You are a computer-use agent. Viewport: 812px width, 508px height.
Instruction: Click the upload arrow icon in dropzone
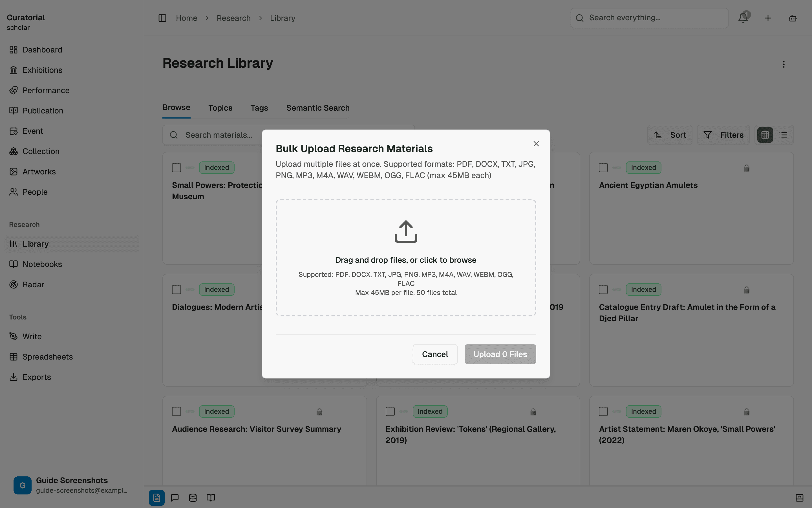(406, 231)
